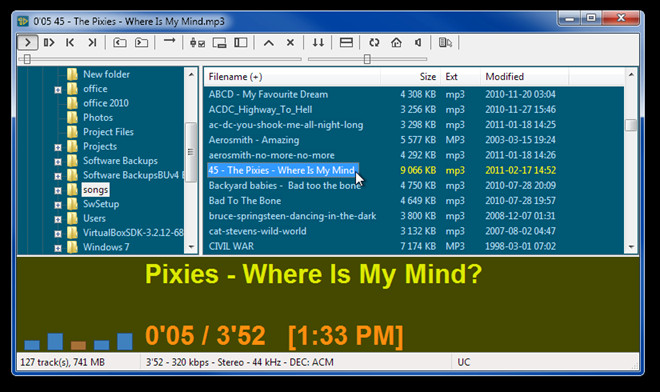Image resolution: width=660 pixels, height=392 pixels.
Task: Toggle the split-pane layout icon
Action: 346,43
